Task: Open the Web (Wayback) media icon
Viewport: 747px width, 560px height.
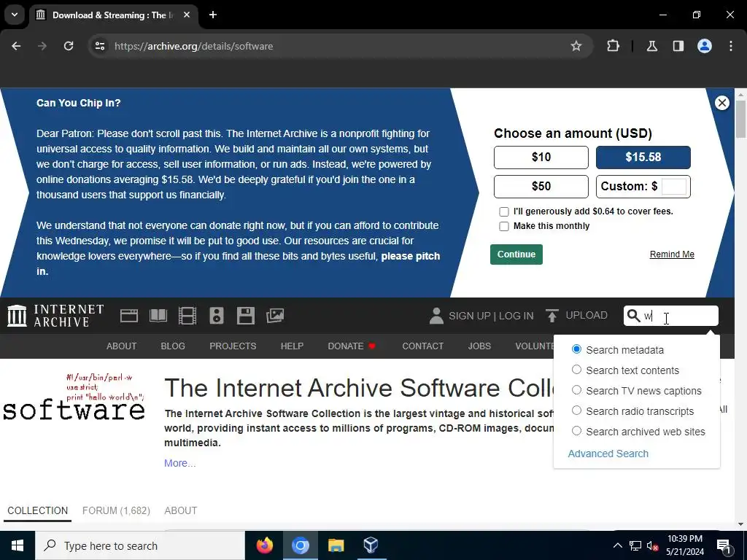Action: coord(129,316)
